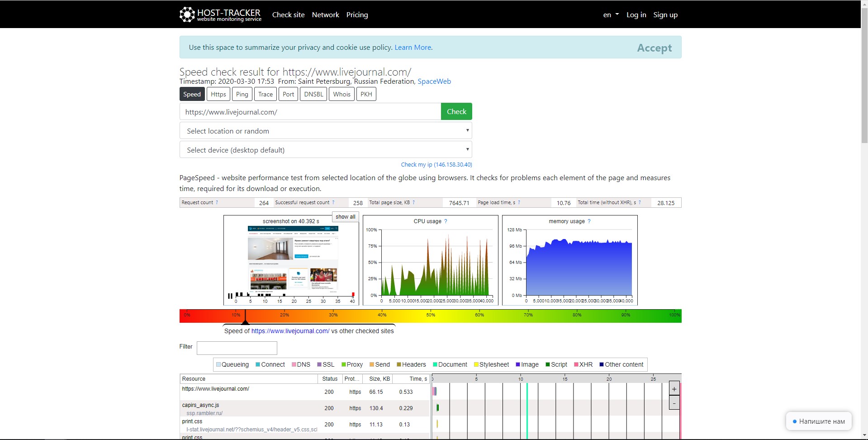Open the Learn More link
Screen dimensions: 868x440
(x=413, y=47)
